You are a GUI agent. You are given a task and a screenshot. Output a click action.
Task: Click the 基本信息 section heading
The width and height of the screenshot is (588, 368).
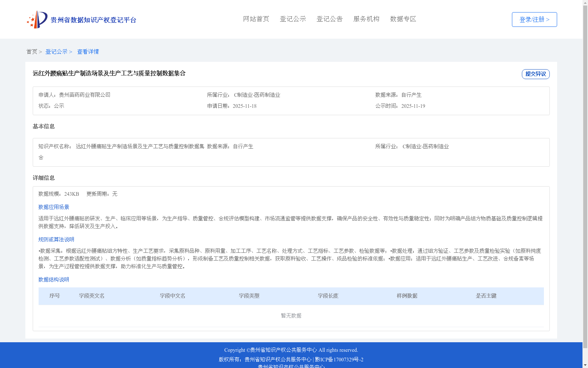pyautogui.click(x=44, y=127)
